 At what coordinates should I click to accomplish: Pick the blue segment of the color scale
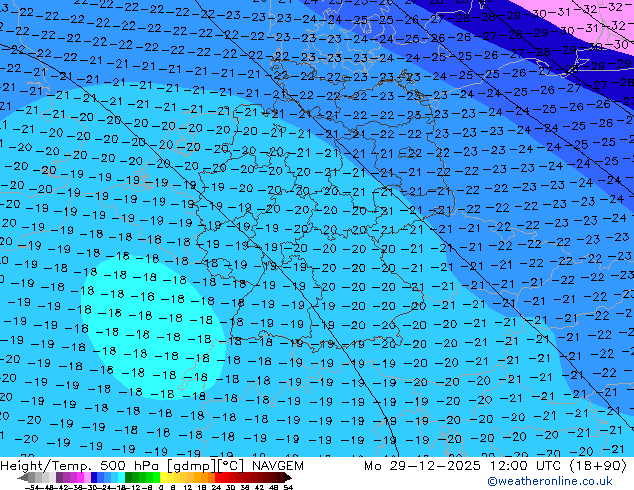(x=99, y=478)
